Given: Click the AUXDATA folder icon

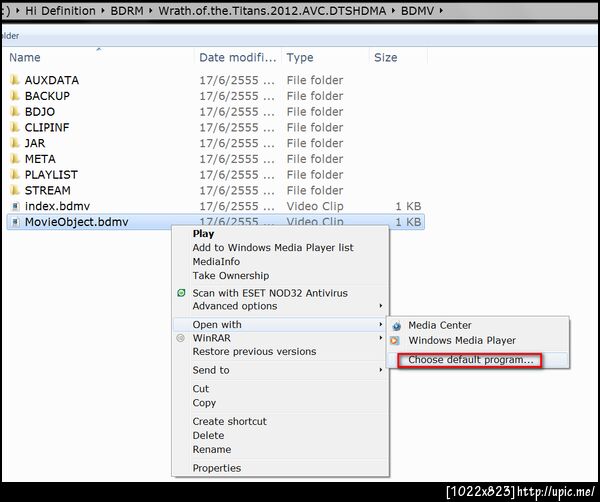Looking at the screenshot, I should (15, 80).
